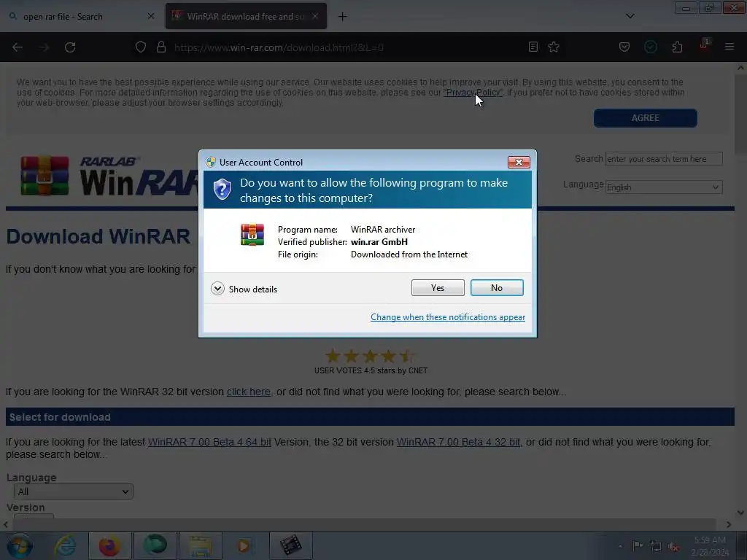Viewport: 747px width, 560px height.
Task: Open the Windows Start menu
Action: coord(20,545)
